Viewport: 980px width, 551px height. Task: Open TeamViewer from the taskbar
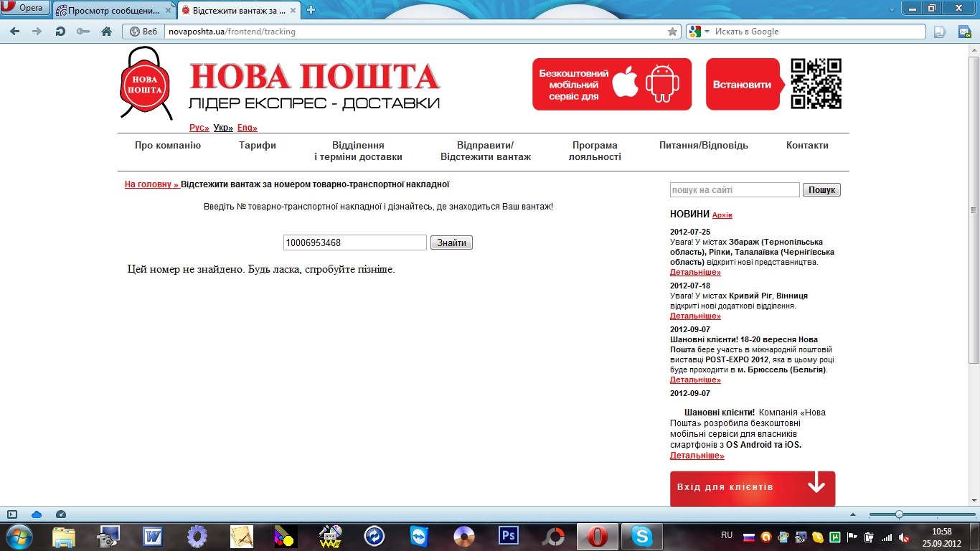pyautogui.click(x=418, y=536)
